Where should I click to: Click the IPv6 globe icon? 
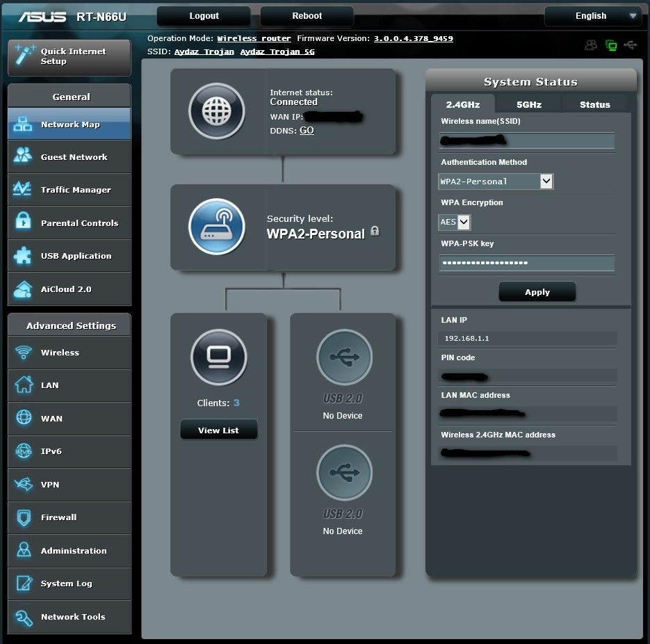24,451
